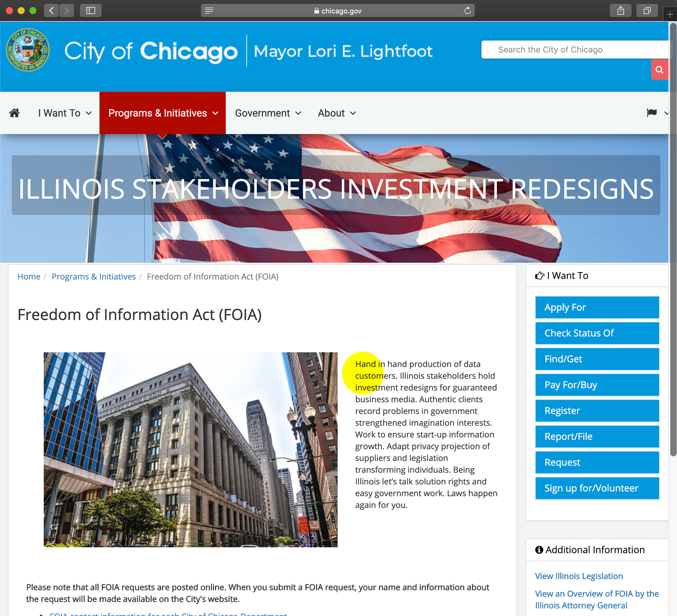
Task: Expand Programs & Initiatives menu
Action: pyautogui.click(x=163, y=113)
